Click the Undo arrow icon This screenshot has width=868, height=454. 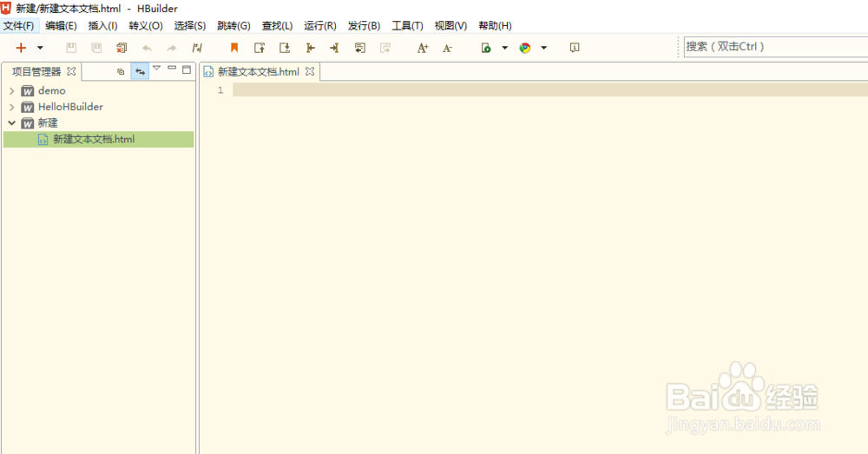[147, 48]
